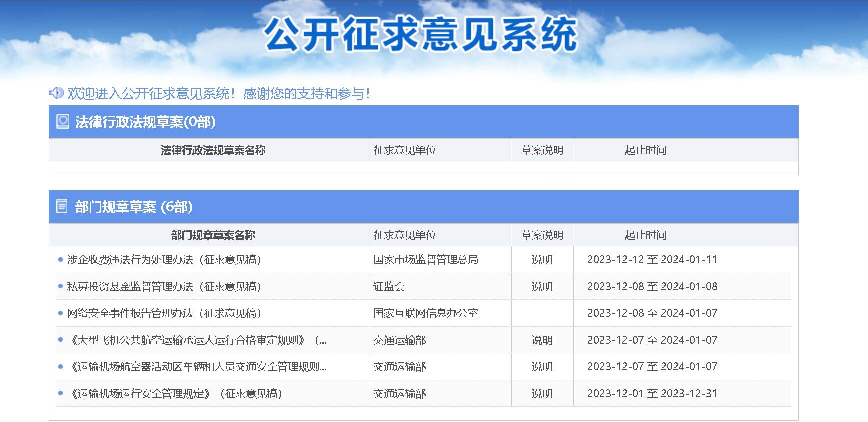Open 说明 for 运输机场航空器活动区 row
The image size is (868, 422).
tap(542, 367)
